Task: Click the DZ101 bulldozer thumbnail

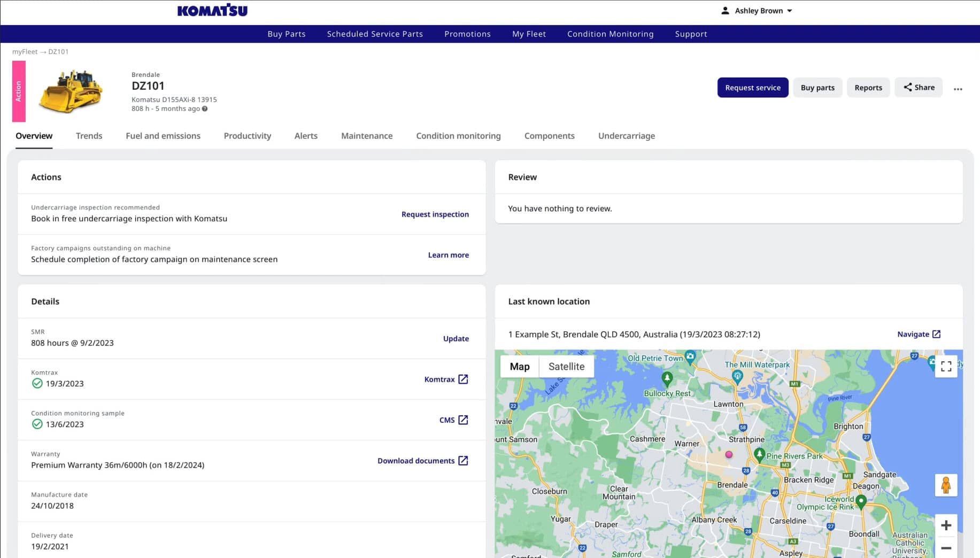Action: [71, 91]
